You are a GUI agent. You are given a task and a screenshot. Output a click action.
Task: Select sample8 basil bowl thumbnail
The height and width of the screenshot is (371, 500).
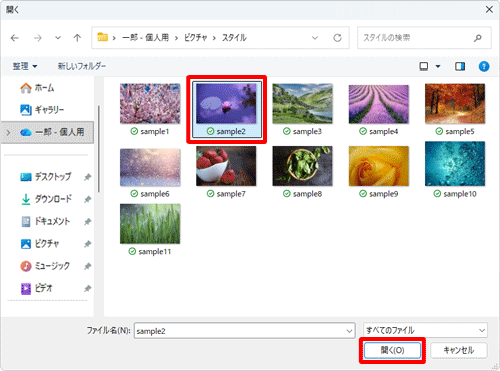(302, 166)
